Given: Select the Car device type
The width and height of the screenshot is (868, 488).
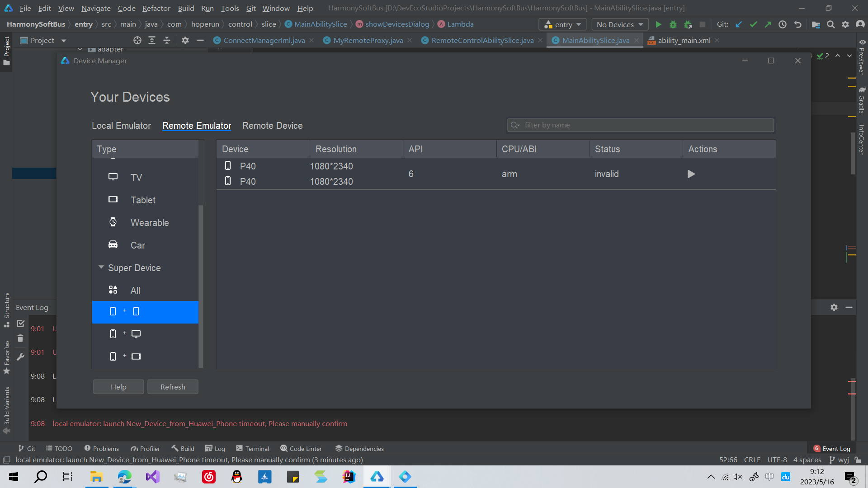Looking at the screenshot, I should tap(145, 245).
